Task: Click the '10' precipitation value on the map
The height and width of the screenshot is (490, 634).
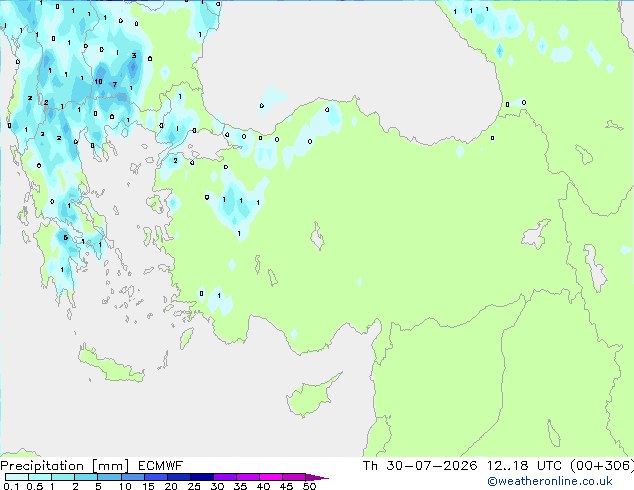Action: tap(98, 82)
